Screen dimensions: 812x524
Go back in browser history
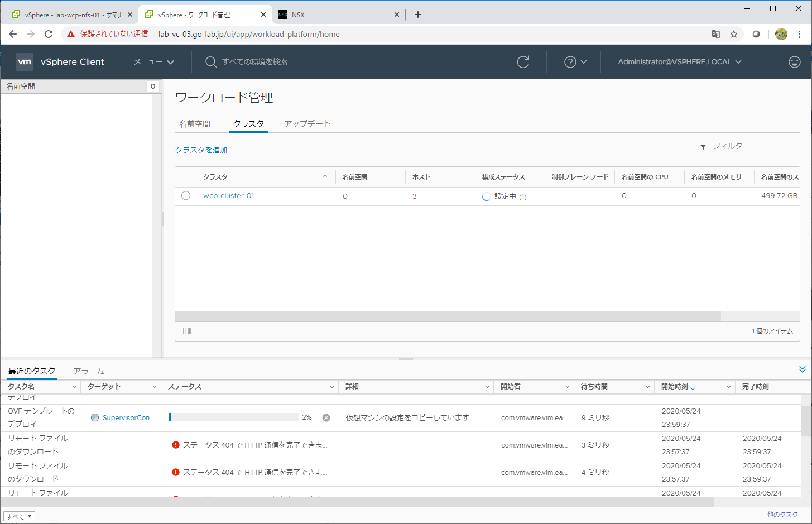[13, 34]
